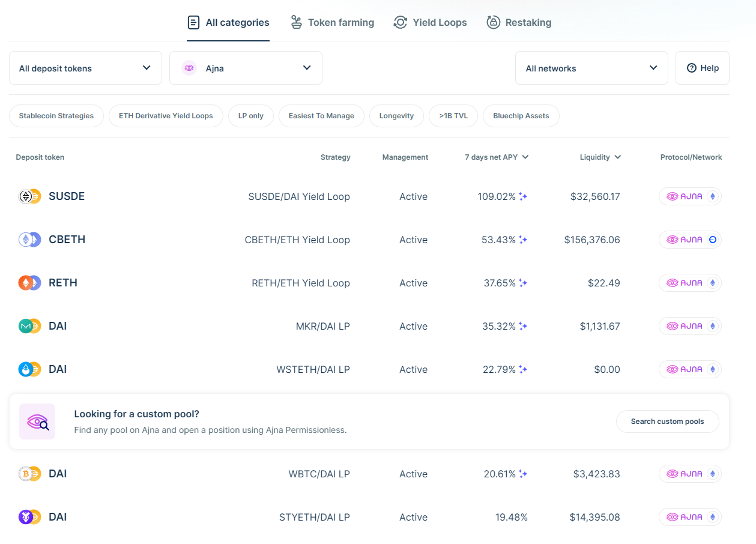756x544 pixels.
Task: Open the STYETH/DAI LP strategy
Action: coord(315,517)
